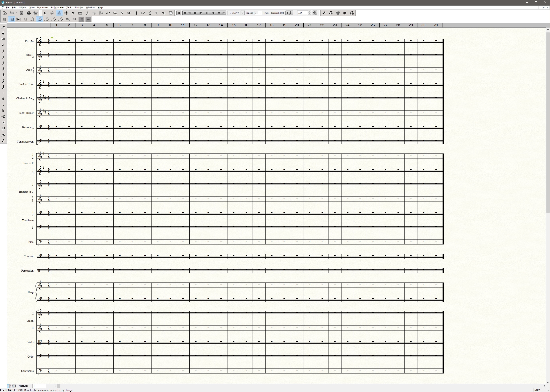Choose the Repeat tool
Image resolution: width=550 pixels, height=392 pixels.
click(x=136, y=13)
